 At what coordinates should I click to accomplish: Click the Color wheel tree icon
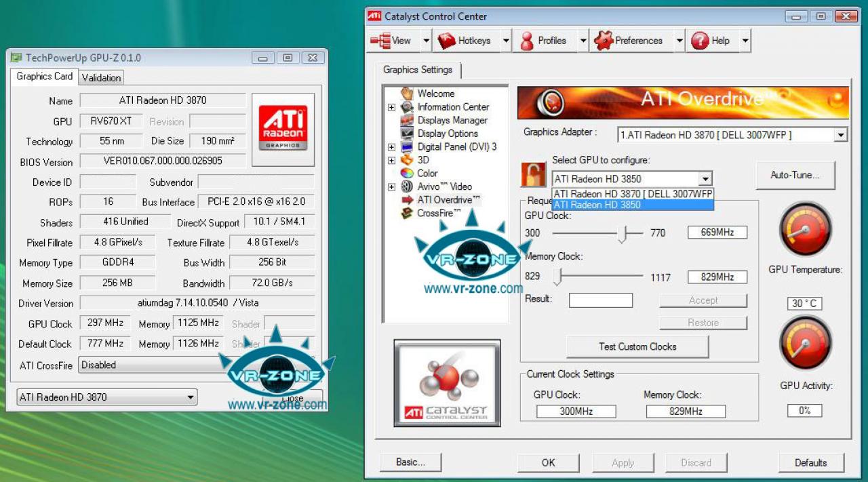[407, 173]
